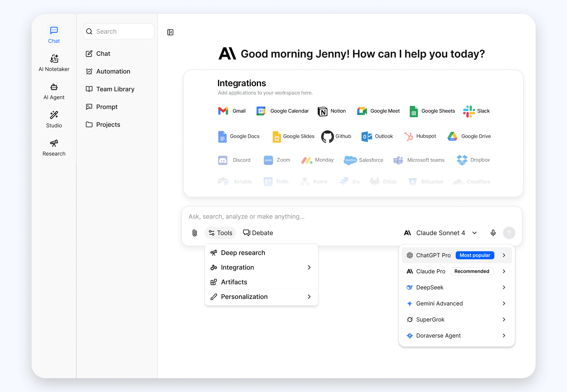Image resolution: width=567 pixels, height=392 pixels.
Task: Click the microphone voice input icon
Action: 493,233
